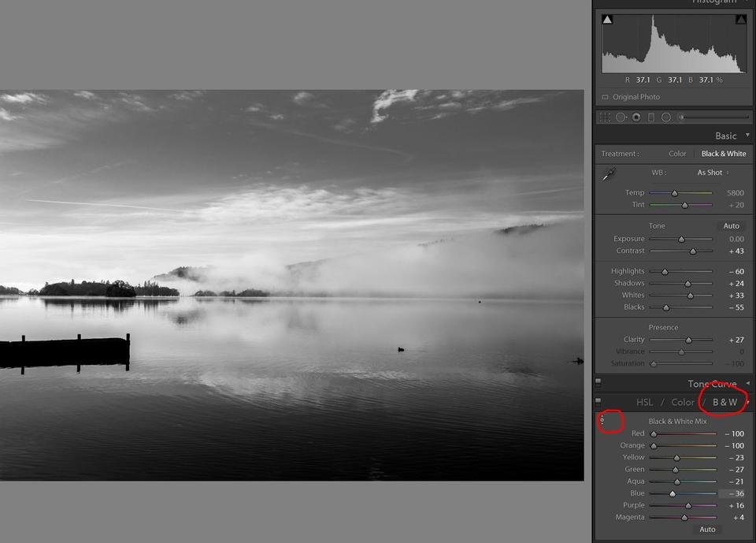Click the Magenta slider handle in B&W Mix
Screen dimensions: 756x543
pyautogui.click(x=684, y=518)
